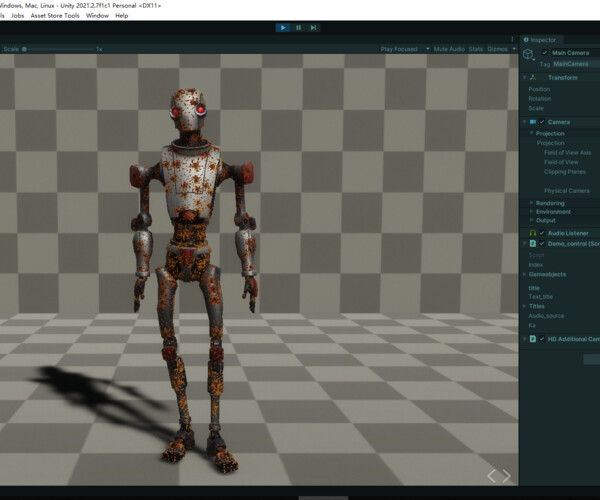Screen dimensions: 600x500
Task: Click the HD Additional Camera component icon
Action: [x=533, y=339]
